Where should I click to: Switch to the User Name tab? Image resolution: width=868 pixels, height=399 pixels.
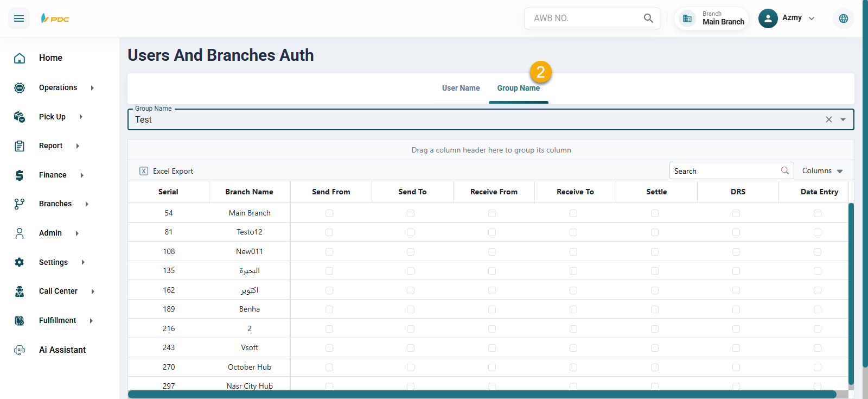click(x=461, y=88)
